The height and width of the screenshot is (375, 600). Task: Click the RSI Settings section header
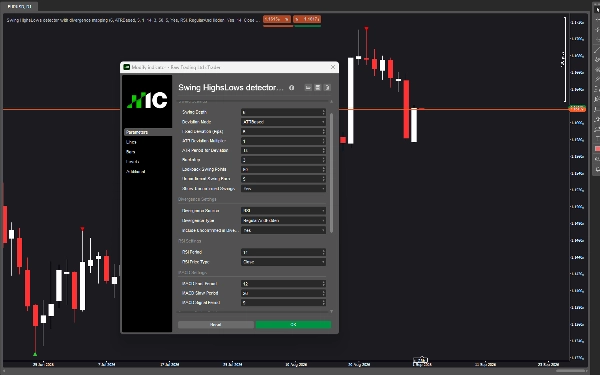click(x=189, y=241)
